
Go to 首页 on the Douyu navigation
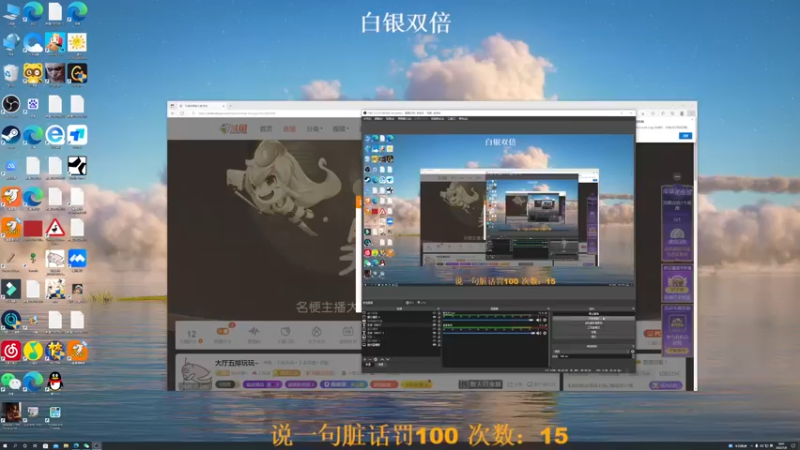pyautogui.click(x=266, y=129)
